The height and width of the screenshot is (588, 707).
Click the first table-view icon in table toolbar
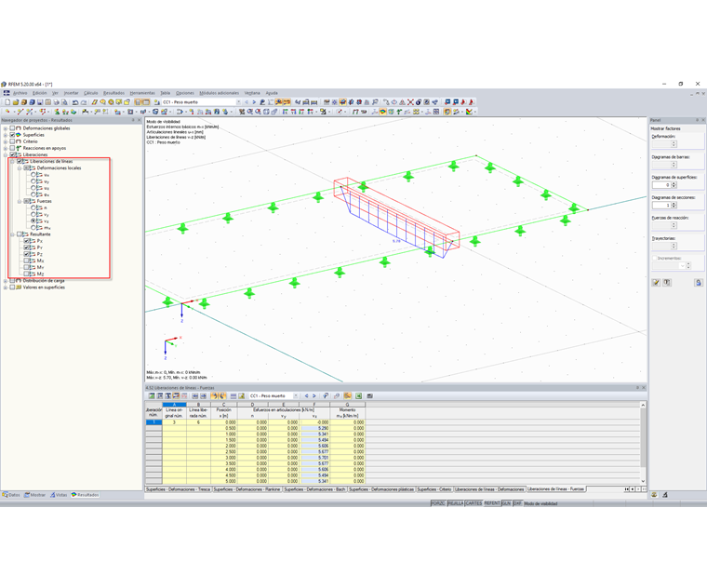(152, 396)
